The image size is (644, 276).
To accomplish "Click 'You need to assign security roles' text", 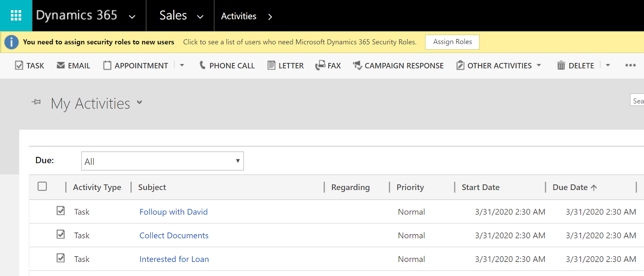I will pos(99,42).
